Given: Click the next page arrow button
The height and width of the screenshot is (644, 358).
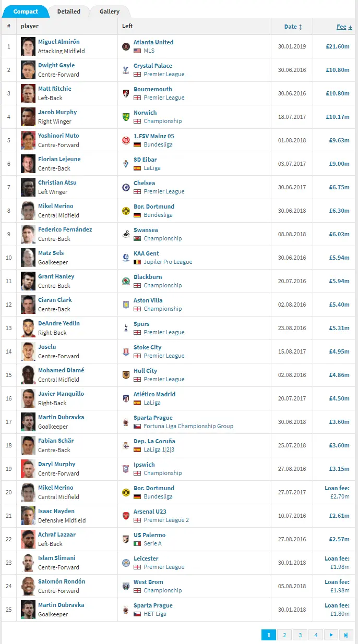Looking at the screenshot, I should (331, 635).
